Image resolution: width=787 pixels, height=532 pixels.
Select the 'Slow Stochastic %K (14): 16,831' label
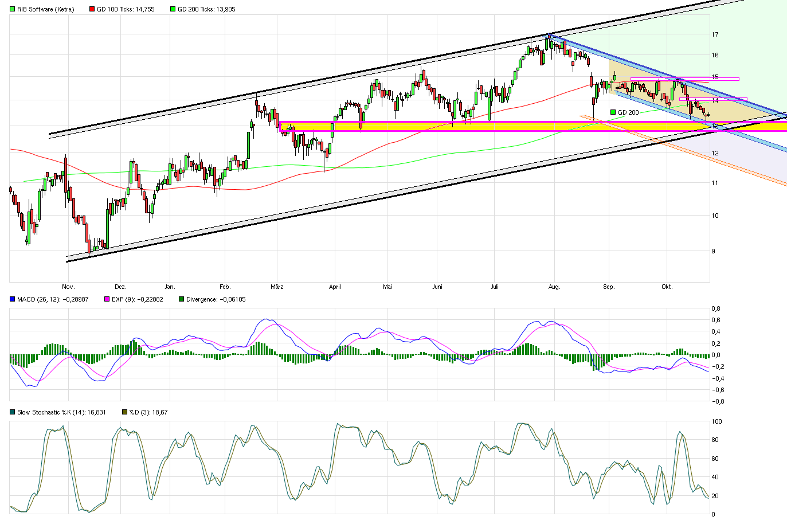[x=61, y=412]
